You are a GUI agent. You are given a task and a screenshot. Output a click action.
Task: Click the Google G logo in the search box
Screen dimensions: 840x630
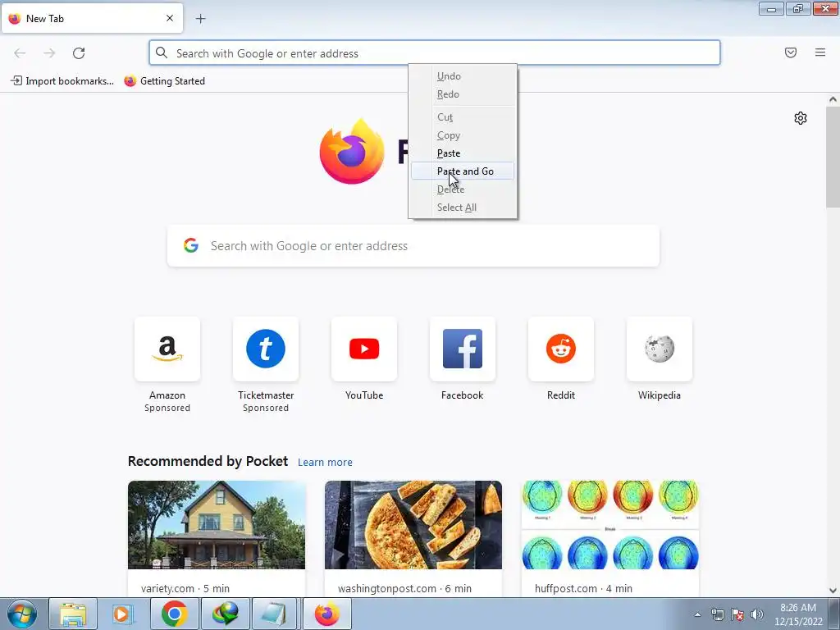pyautogui.click(x=191, y=246)
